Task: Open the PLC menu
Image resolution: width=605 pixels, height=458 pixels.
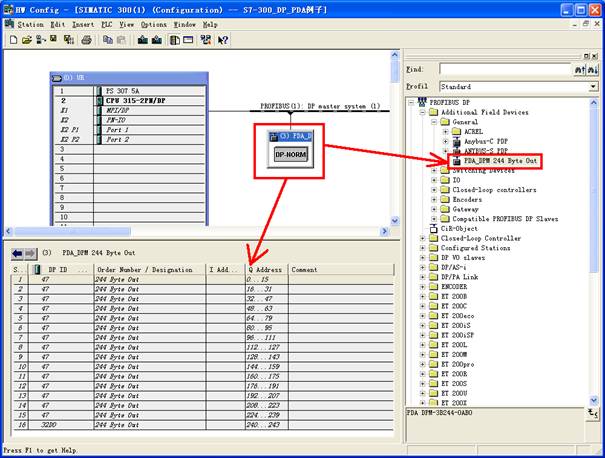Action: 107,24
